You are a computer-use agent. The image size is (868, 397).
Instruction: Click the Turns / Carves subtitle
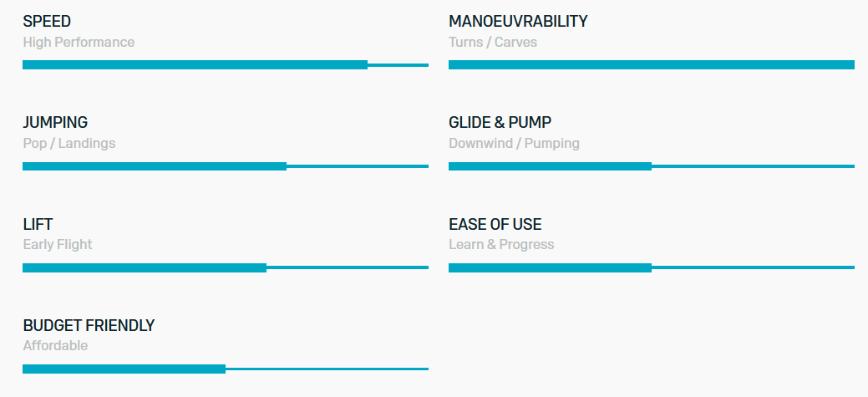coord(493,42)
